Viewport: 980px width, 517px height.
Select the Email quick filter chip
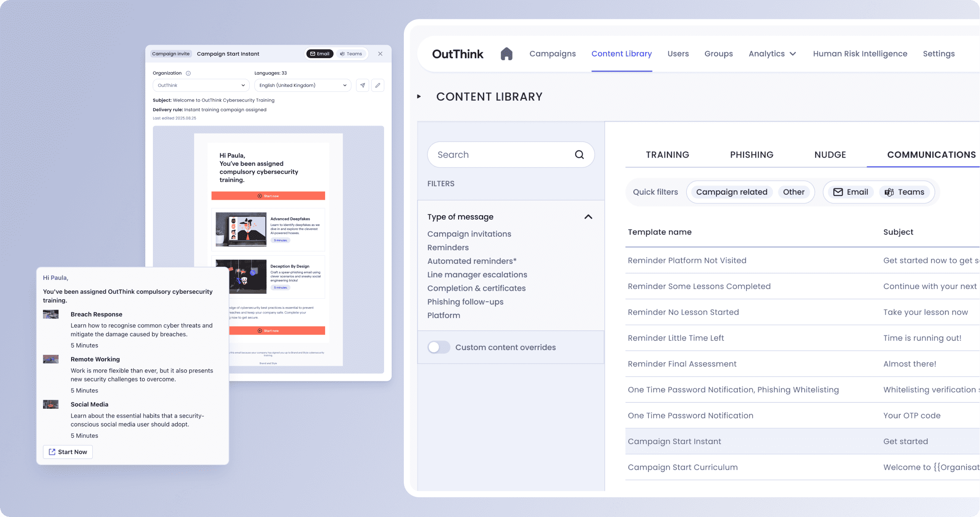[851, 192]
